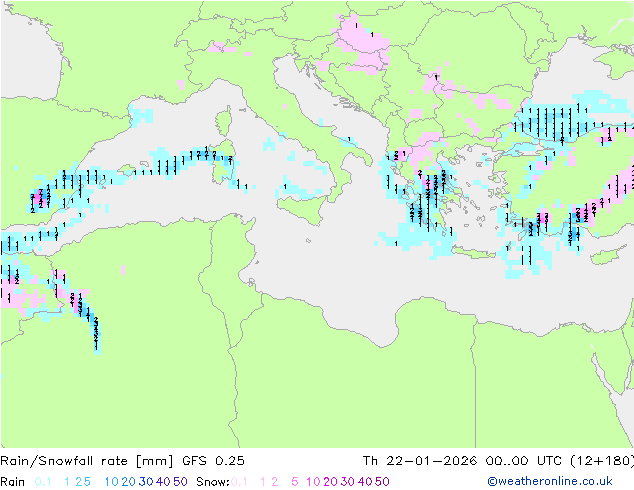Viewport: 634px width, 490px height.
Task: Click the "Th 22-01-2026" date text
Action: pyautogui.click(x=419, y=461)
